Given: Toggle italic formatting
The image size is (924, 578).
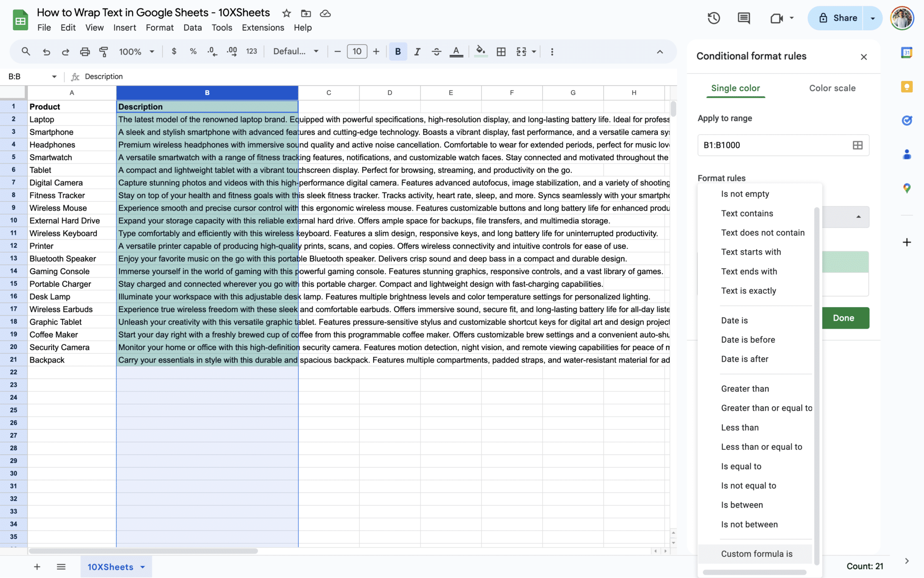Looking at the screenshot, I should click(x=417, y=51).
